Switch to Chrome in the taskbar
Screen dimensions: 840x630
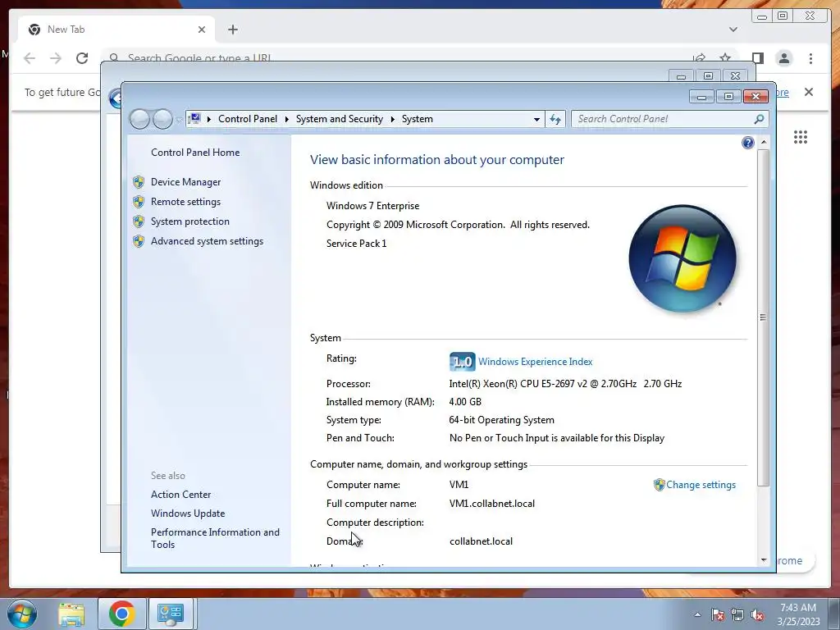(x=121, y=614)
